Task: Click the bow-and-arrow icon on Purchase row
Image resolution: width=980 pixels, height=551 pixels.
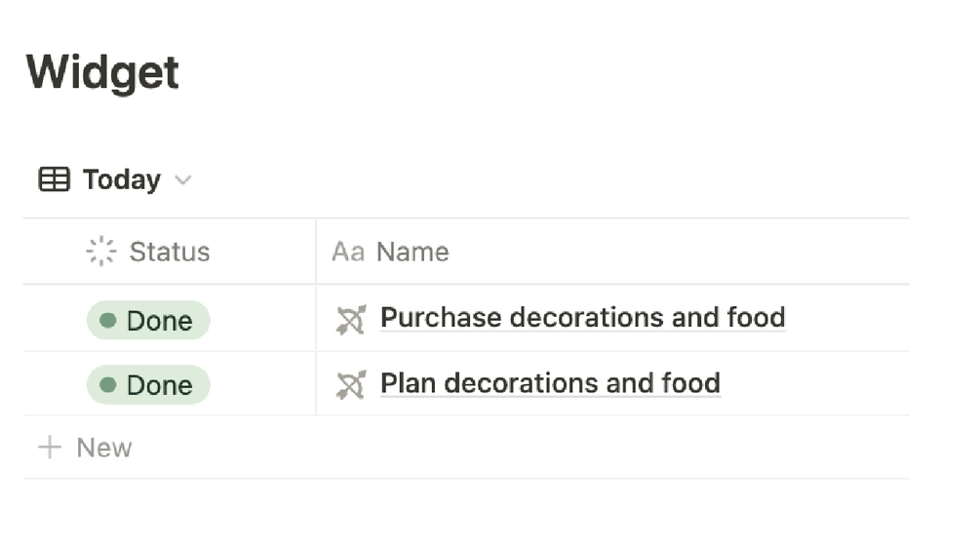Action: (350, 319)
